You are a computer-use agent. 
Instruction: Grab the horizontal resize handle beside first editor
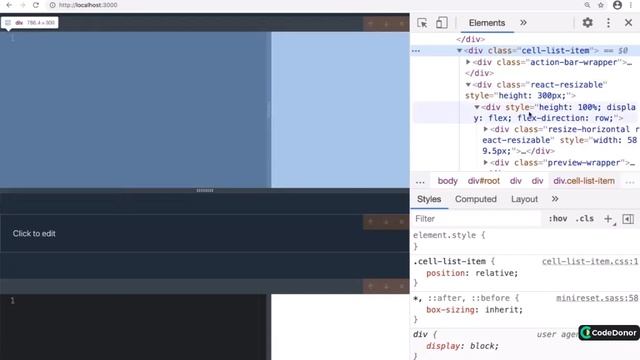[x=269, y=110]
